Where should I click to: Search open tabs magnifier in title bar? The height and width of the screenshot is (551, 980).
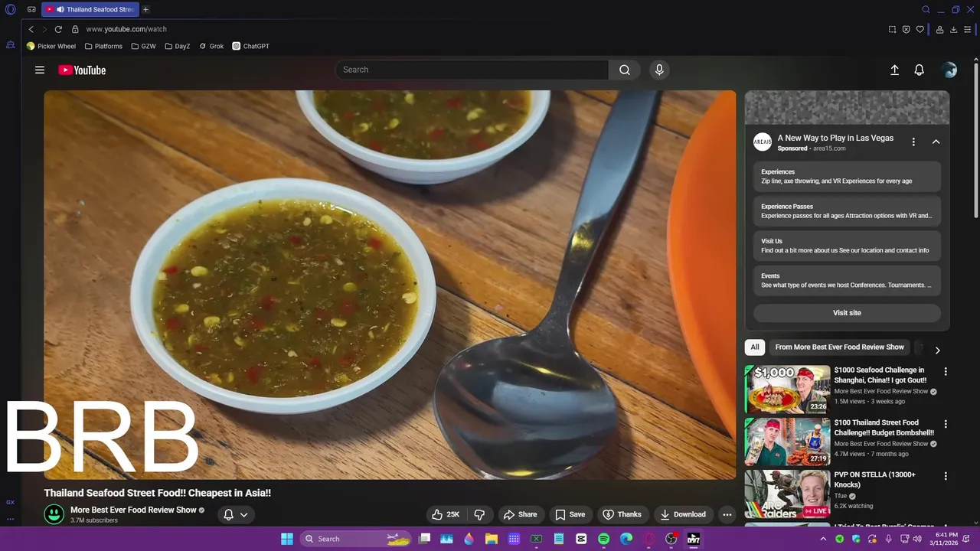926,10
